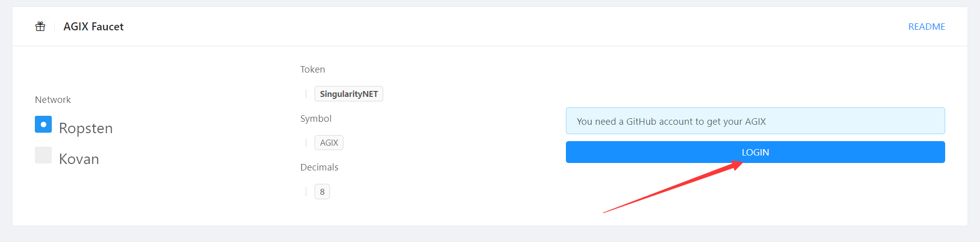Click the divider between gift icon and title
The height and width of the screenshot is (242, 980).
pos(54,27)
